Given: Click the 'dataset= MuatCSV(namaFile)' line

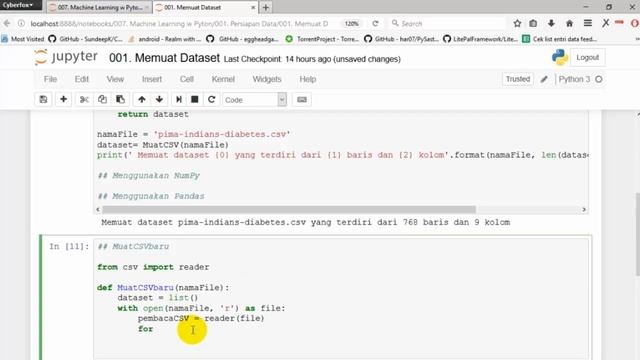Looking at the screenshot, I should tap(163, 145).
